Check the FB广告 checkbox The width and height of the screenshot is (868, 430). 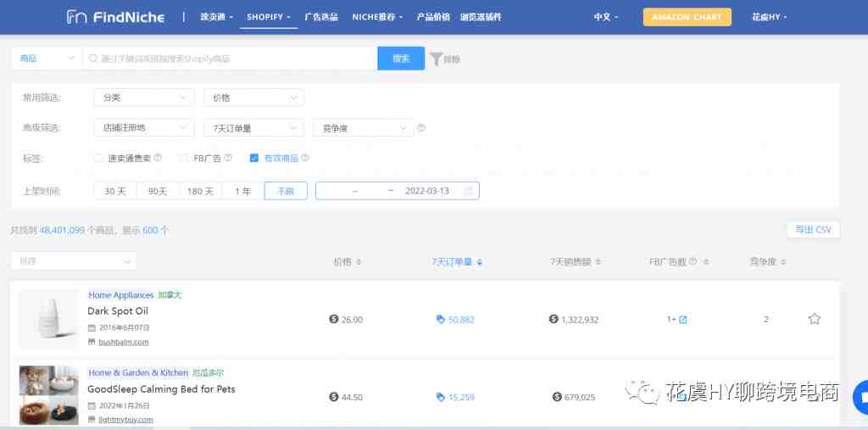pyautogui.click(x=183, y=158)
